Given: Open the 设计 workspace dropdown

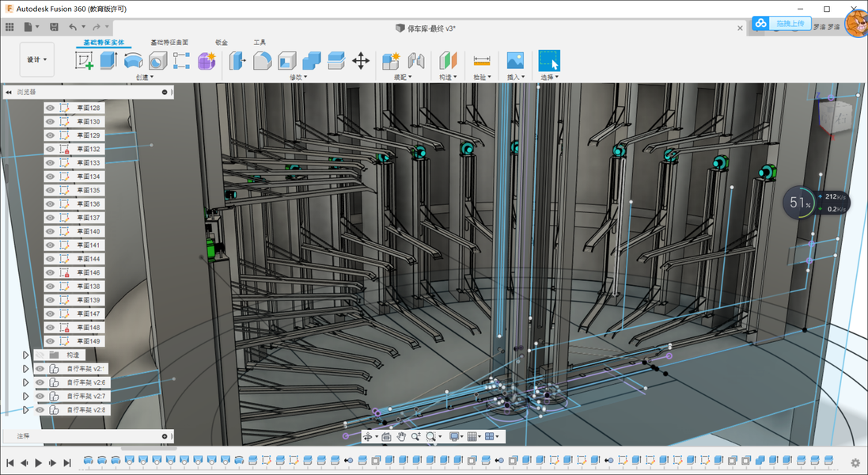Looking at the screenshot, I should pos(37,59).
